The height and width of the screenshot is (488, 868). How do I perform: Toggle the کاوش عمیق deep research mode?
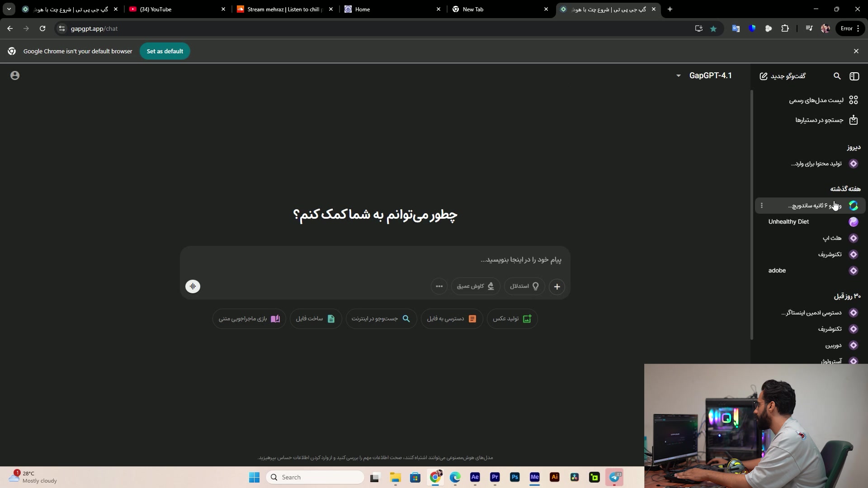[x=475, y=286]
